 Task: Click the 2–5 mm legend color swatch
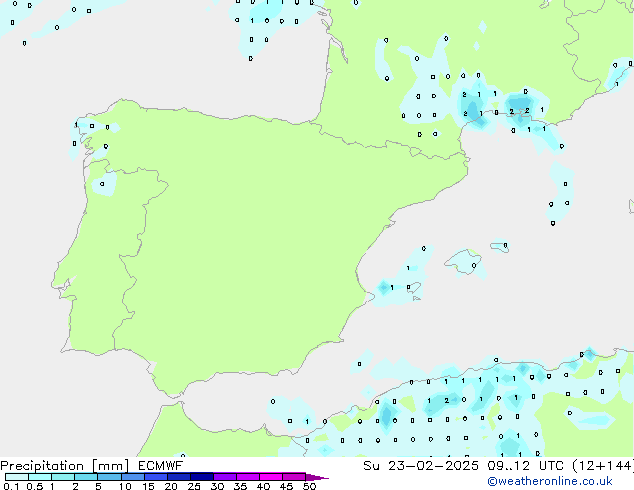86,477
